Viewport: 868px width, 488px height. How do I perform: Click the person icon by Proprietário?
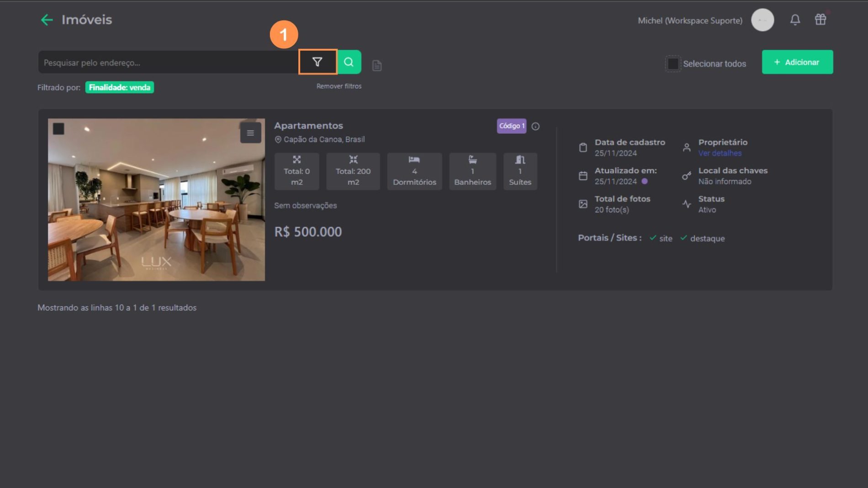tap(687, 147)
